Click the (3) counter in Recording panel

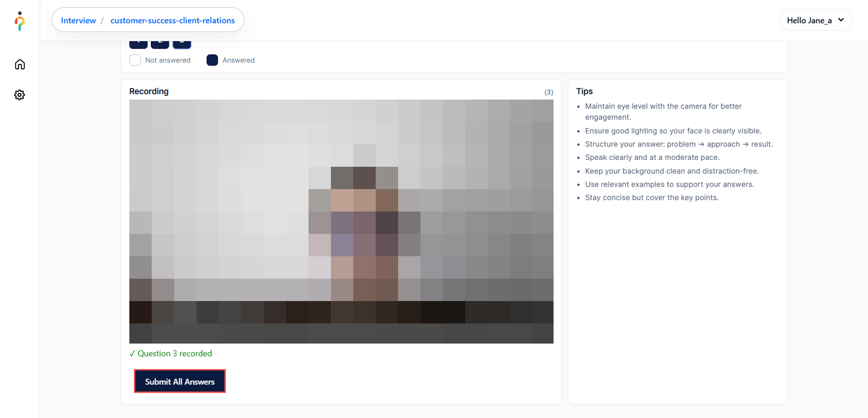548,92
